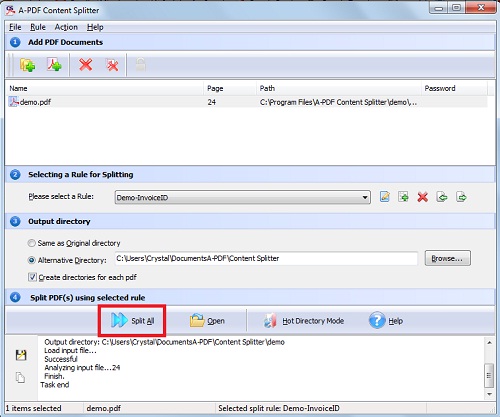Click the Path column header
The image size is (500, 417).
tap(339, 88)
